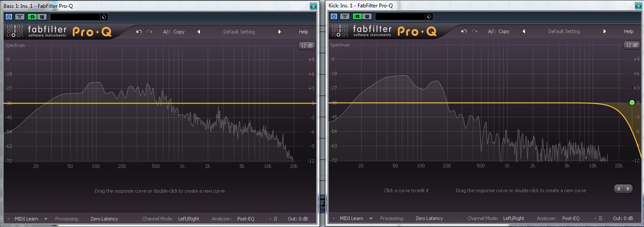Open Help menu in Bass Pro-Q

pyautogui.click(x=303, y=32)
